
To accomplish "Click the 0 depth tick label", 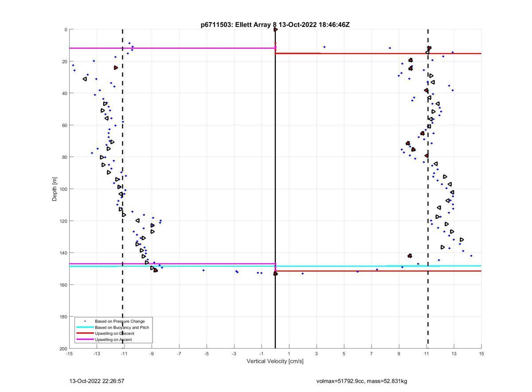I will [66, 30].
